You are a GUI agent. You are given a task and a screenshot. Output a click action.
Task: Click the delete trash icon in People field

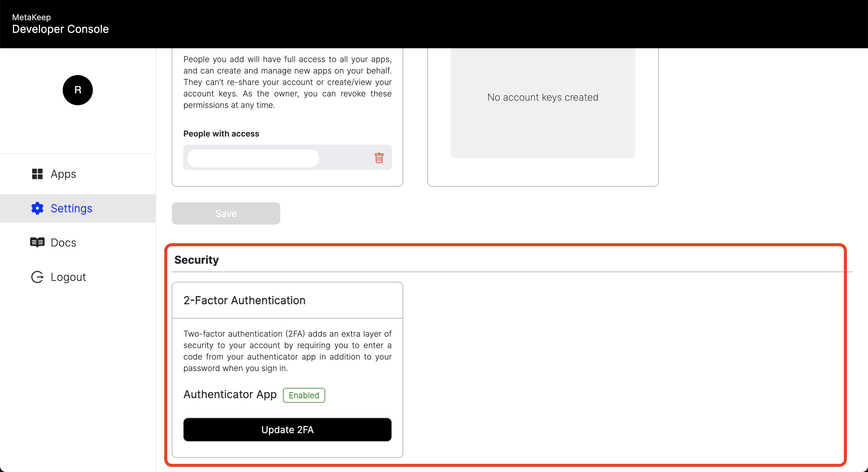[378, 158]
